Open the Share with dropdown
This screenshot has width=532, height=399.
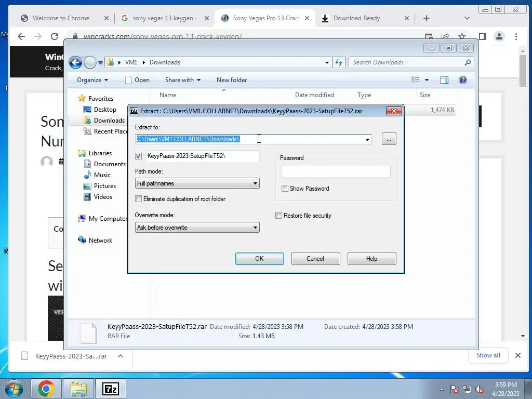point(182,80)
